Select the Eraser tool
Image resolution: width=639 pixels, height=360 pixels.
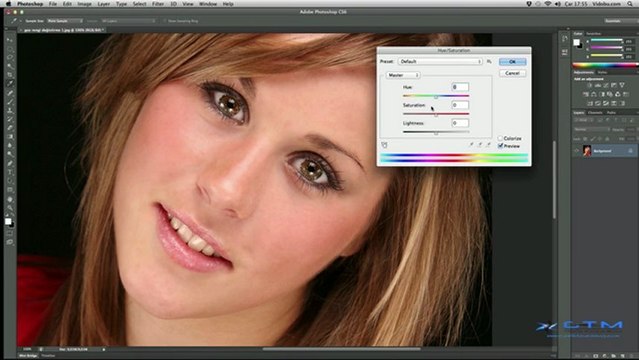click(x=10, y=128)
